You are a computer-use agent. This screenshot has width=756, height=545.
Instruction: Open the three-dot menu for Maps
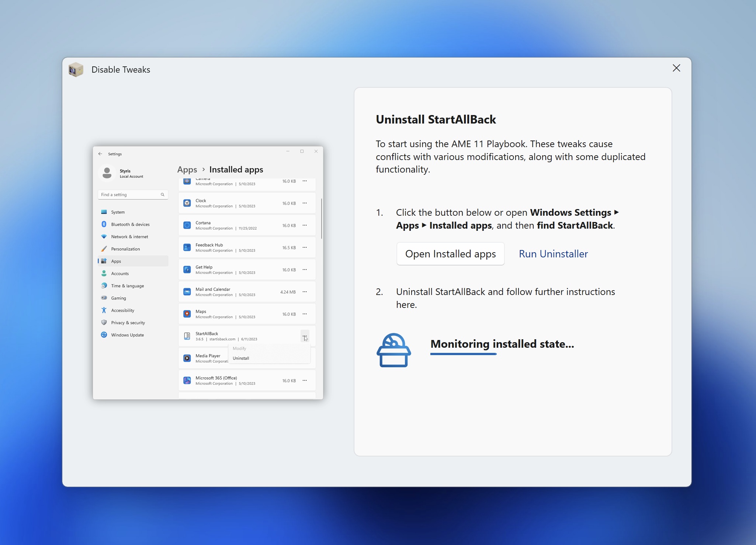tap(305, 314)
